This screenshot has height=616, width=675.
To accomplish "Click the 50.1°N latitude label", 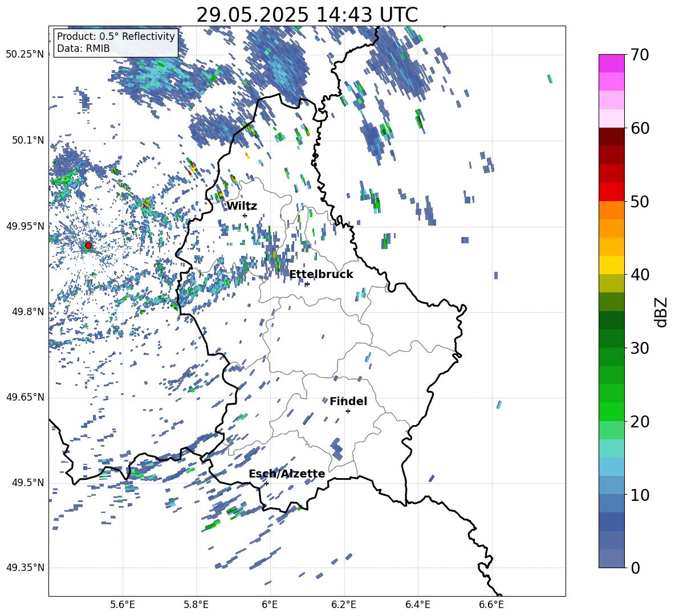I will tap(29, 140).
